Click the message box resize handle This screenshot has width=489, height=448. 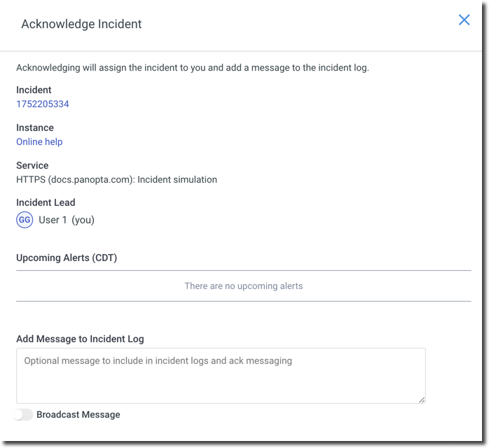421,400
